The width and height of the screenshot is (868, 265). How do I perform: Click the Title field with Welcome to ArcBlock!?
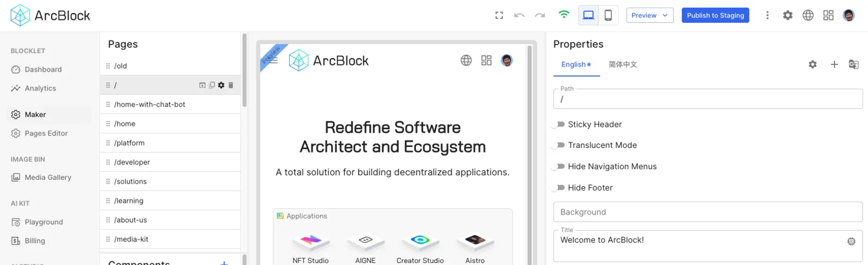[x=708, y=246]
